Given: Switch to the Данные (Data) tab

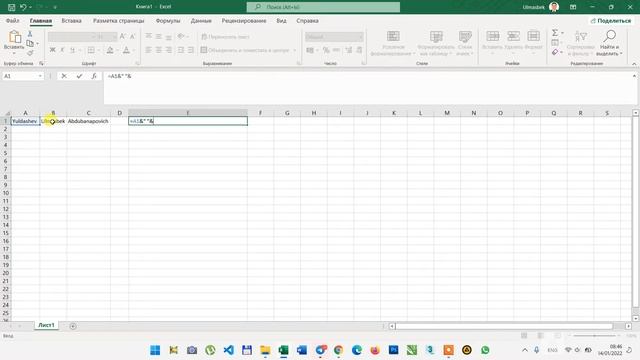Looking at the screenshot, I should pyautogui.click(x=201, y=21).
